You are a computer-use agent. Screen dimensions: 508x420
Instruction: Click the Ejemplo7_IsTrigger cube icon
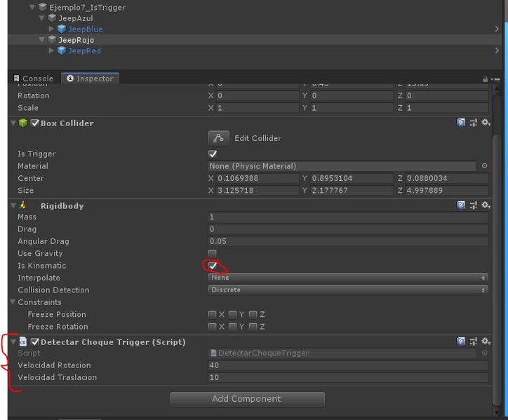43,7
